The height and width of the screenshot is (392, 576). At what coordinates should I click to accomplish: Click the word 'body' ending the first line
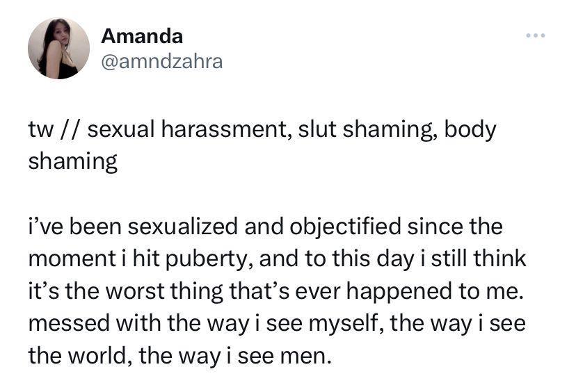click(470, 129)
